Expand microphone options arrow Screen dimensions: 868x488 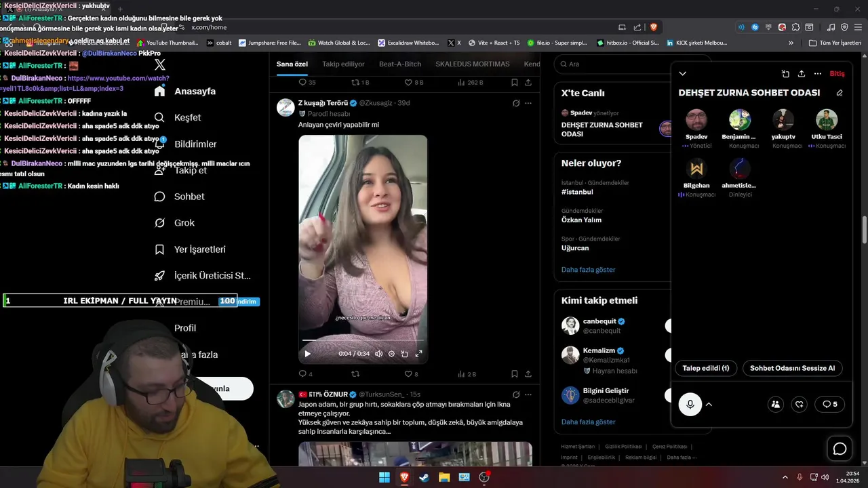709,405
